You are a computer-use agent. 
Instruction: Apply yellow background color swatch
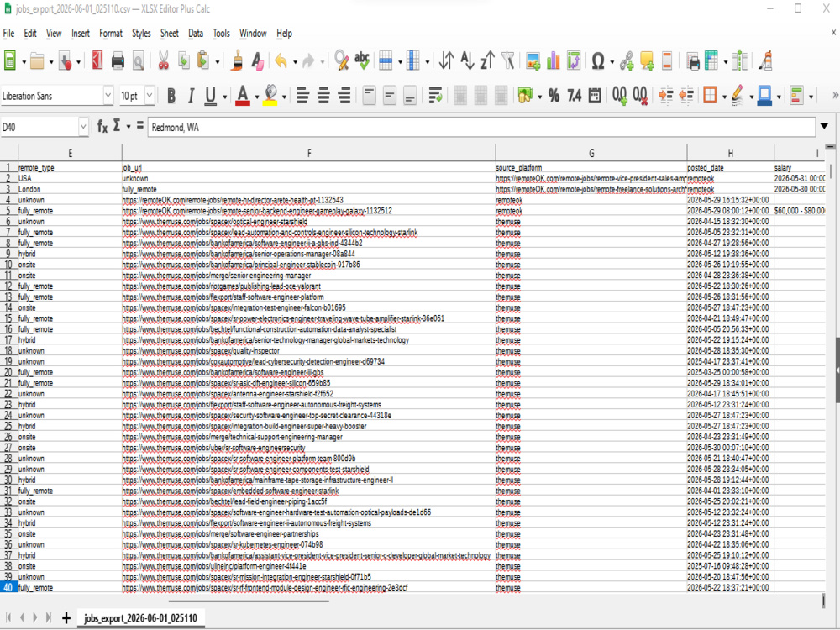[x=270, y=96]
